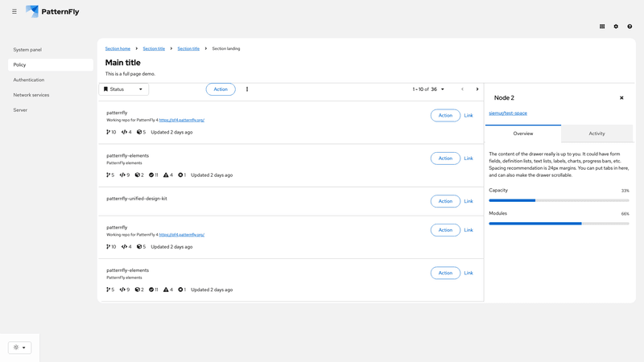Open pf4.patternfly.org link in first row
The image size is (644, 362).
pyautogui.click(x=182, y=120)
